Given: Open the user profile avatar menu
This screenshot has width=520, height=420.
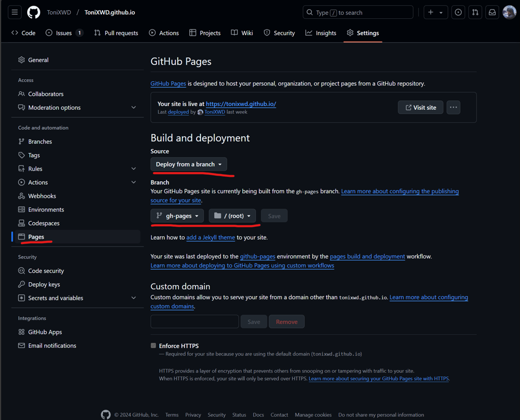Looking at the screenshot, I should [x=509, y=12].
